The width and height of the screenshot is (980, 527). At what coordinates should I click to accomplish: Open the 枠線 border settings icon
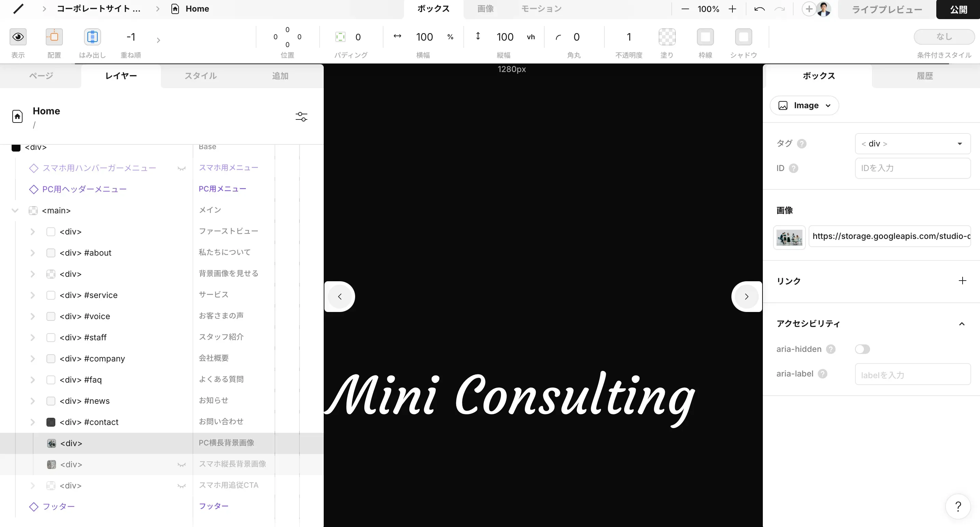click(705, 37)
